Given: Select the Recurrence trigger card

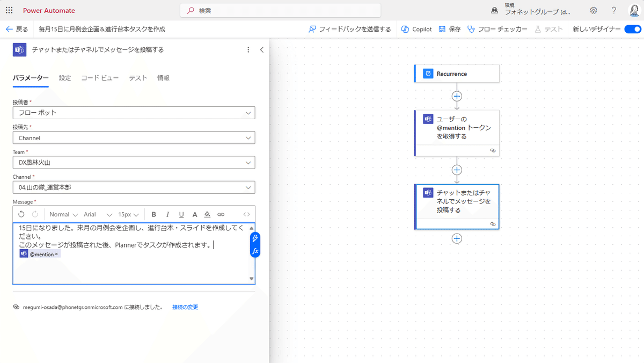Looking at the screenshot, I should pyautogui.click(x=457, y=74).
